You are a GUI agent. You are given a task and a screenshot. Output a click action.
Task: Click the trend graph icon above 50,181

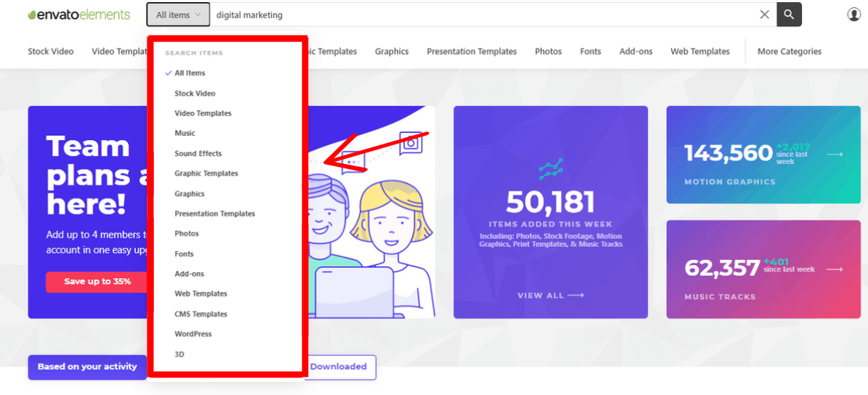551,168
